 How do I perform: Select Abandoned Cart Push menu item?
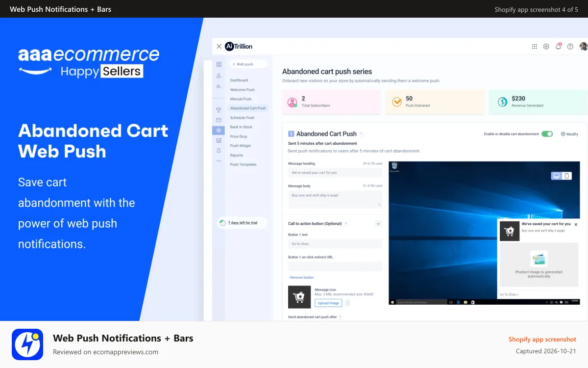point(248,108)
